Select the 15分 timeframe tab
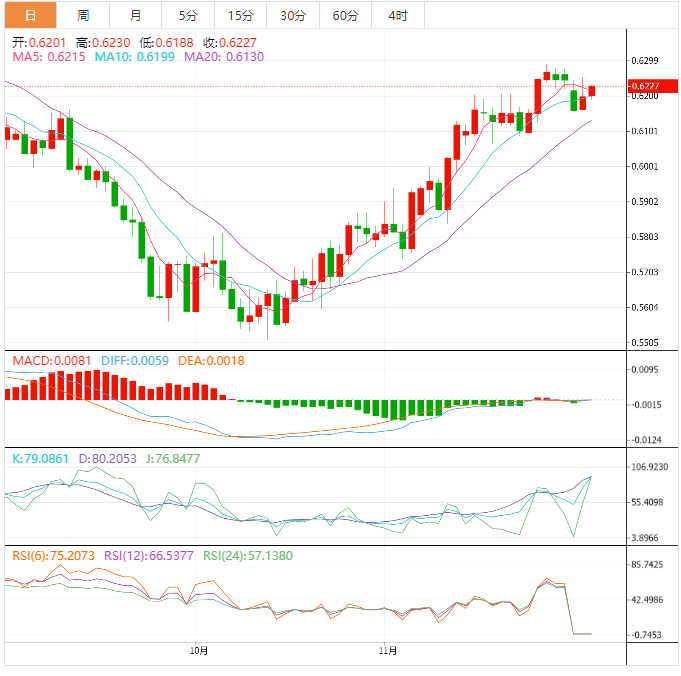 [240, 15]
